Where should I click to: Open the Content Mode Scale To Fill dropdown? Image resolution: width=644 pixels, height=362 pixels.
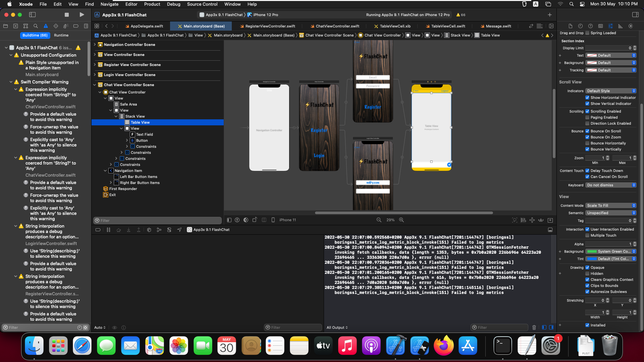(610, 205)
